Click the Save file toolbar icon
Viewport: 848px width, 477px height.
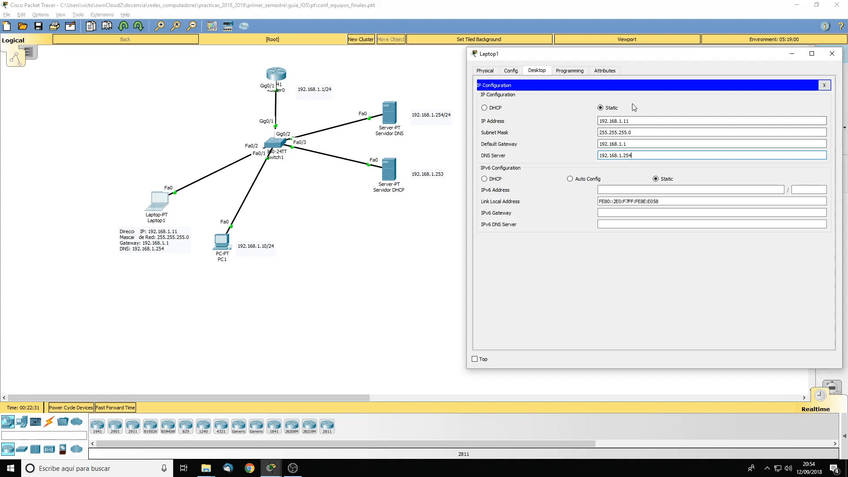[x=37, y=26]
